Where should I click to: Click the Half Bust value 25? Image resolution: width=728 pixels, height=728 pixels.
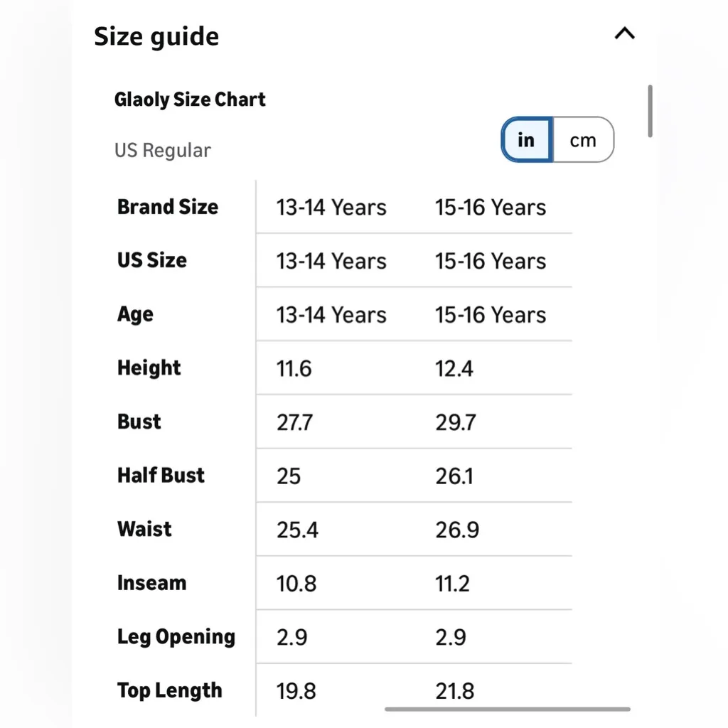tap(289, 476)
